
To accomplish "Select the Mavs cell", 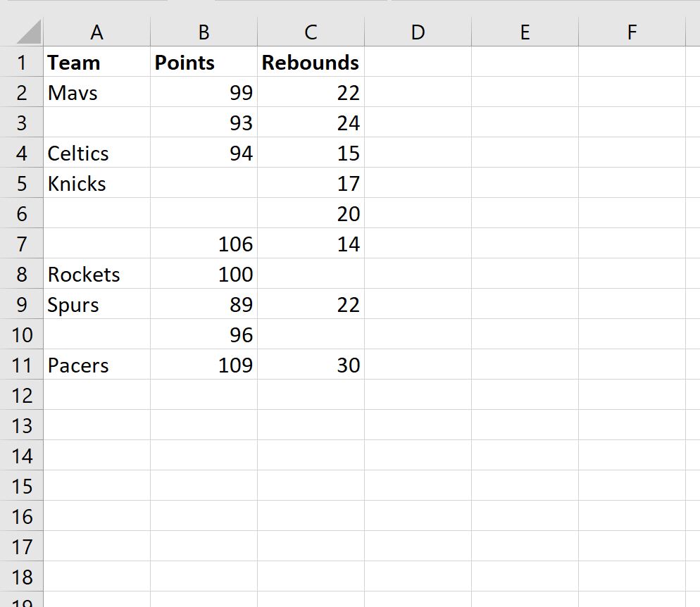I will click(x=96, y=93).
